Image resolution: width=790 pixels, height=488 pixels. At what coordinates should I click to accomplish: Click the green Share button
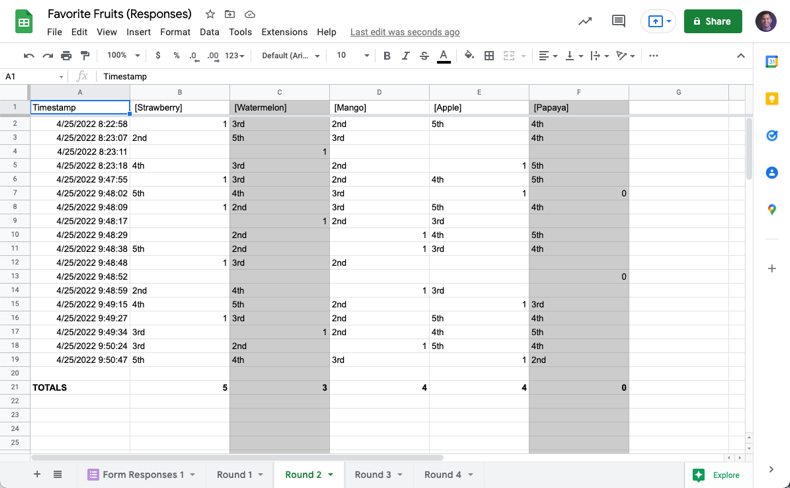tap(713, 21)
